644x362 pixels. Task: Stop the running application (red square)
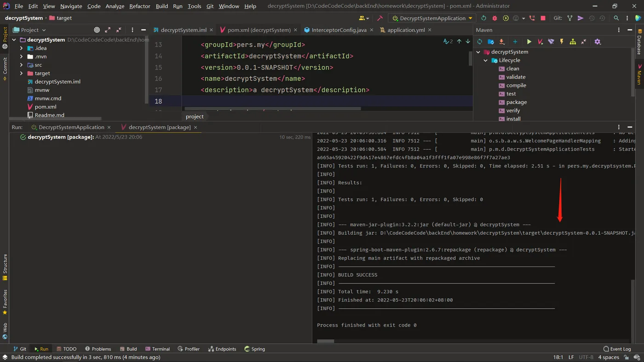(x=543, y=18)
